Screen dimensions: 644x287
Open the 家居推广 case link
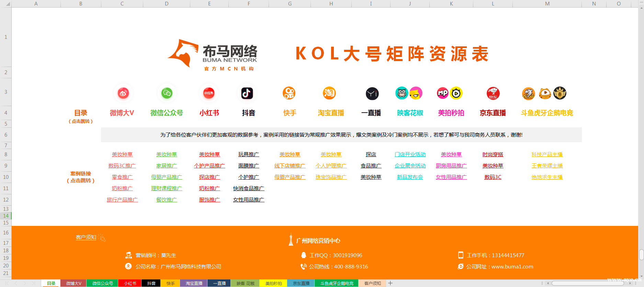coord(167,166)
